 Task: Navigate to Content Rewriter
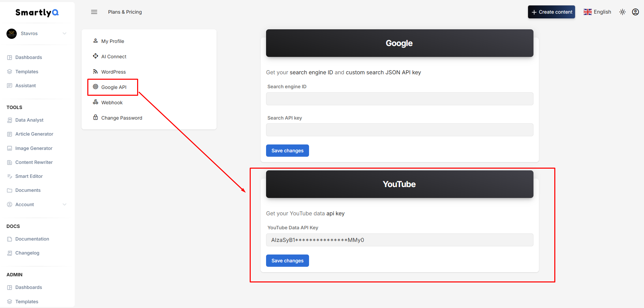tap(34, 163)
